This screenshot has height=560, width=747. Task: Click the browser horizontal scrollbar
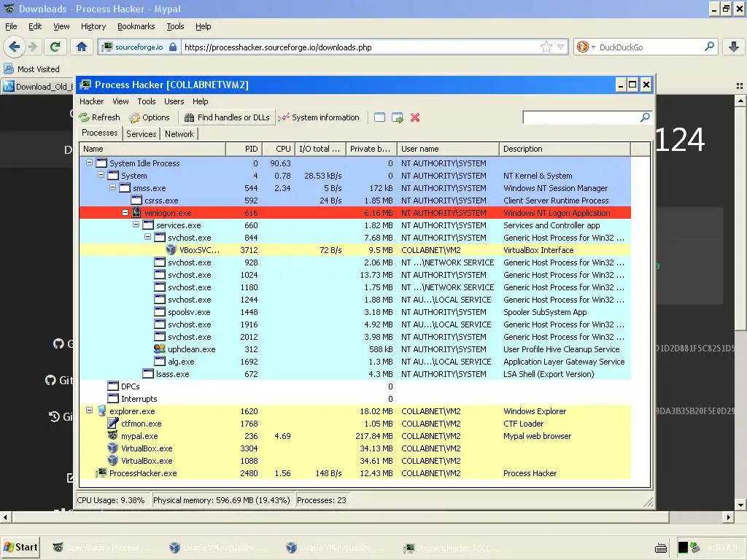[x=340, y=517]
